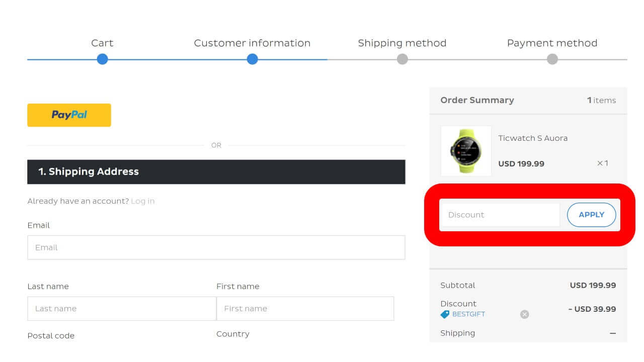Remove the BESTGIFT discount code
The image size is (644, 362).
524,314
